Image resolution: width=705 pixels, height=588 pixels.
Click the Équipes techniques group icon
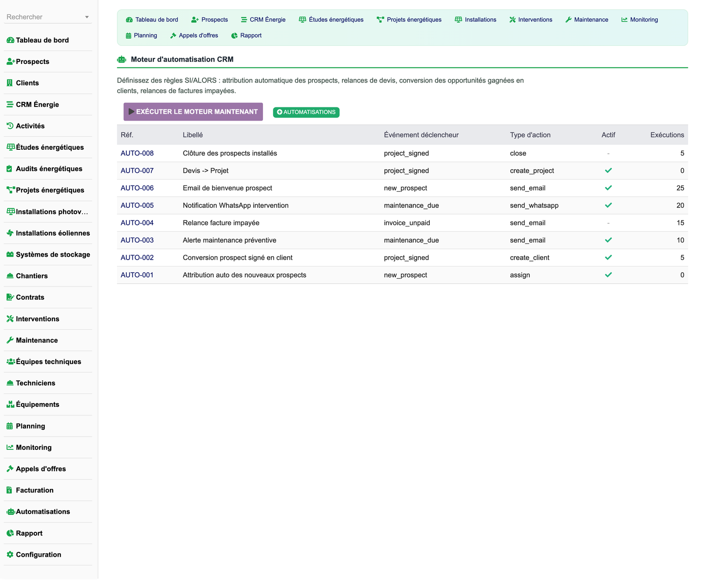11,362
